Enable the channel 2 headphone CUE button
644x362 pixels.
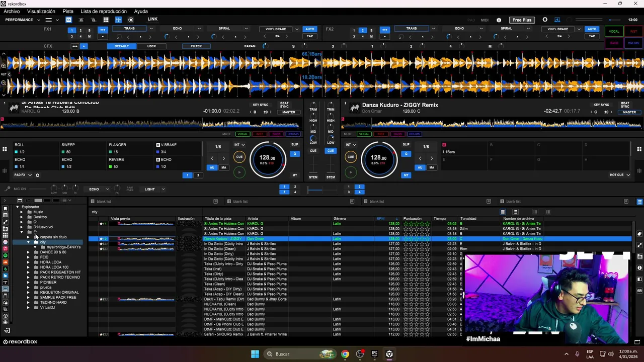click(x=331, y=151)
